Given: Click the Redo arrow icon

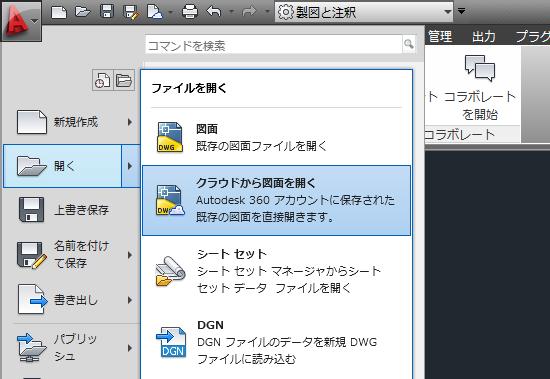Looking at the screenshot, I should (249, 12).
